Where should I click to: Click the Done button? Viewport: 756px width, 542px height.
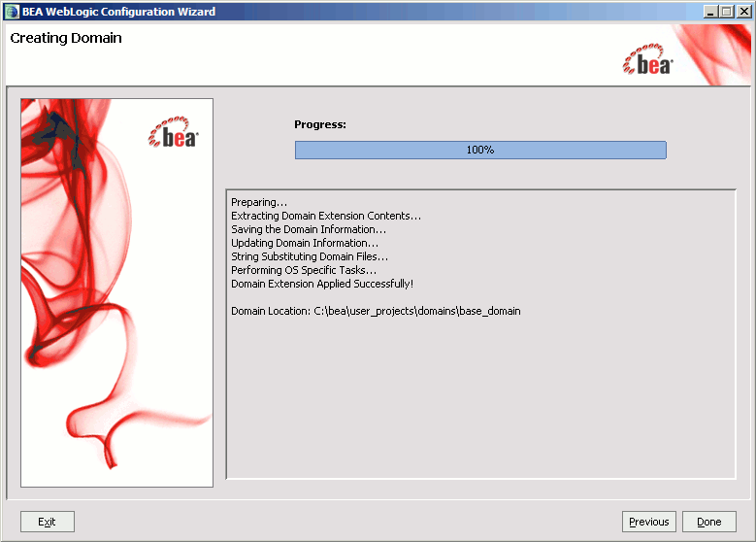(x=708, y=522)
